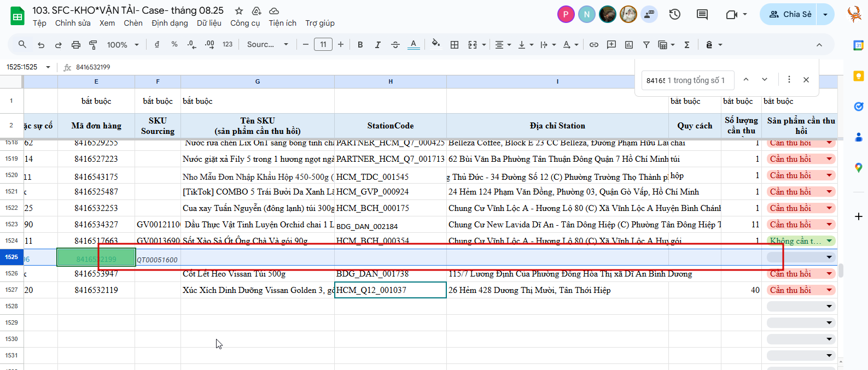
Task: Star this spreadsheet document
Action: [239, 11]
